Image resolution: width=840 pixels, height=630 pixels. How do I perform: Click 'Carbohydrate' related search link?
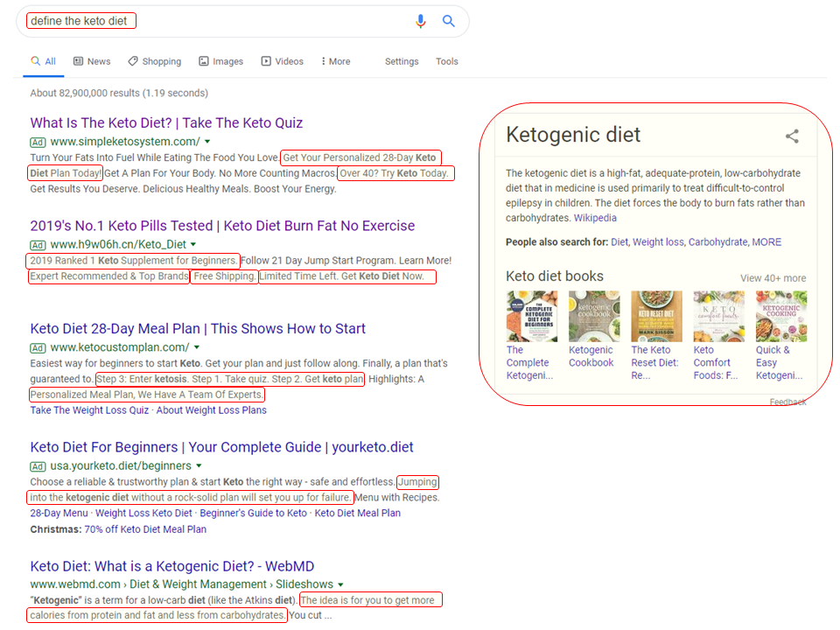pyautogui.click(x=717, y=242)
